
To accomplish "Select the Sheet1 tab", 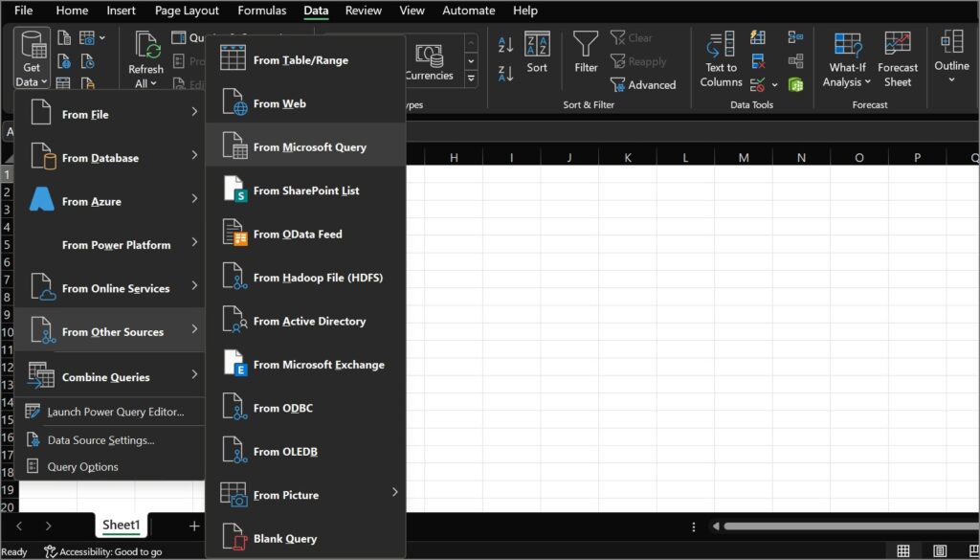I will pyautogui.click(x=122, y=525).
